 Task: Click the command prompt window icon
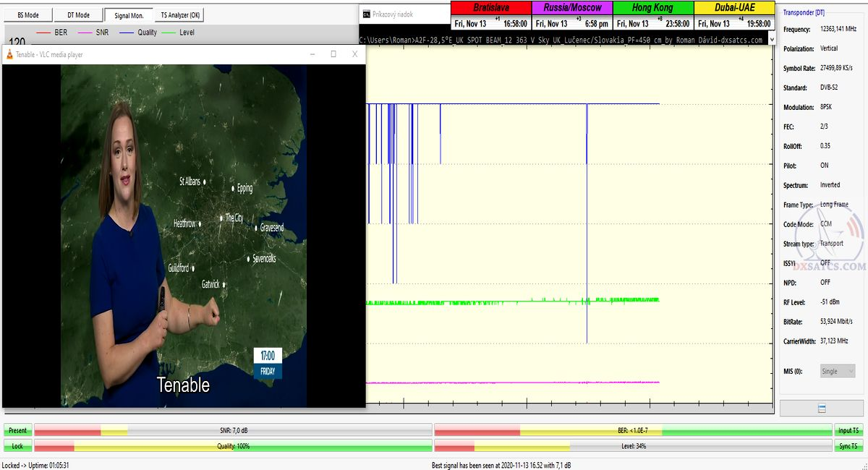click(x=367, y=14)
